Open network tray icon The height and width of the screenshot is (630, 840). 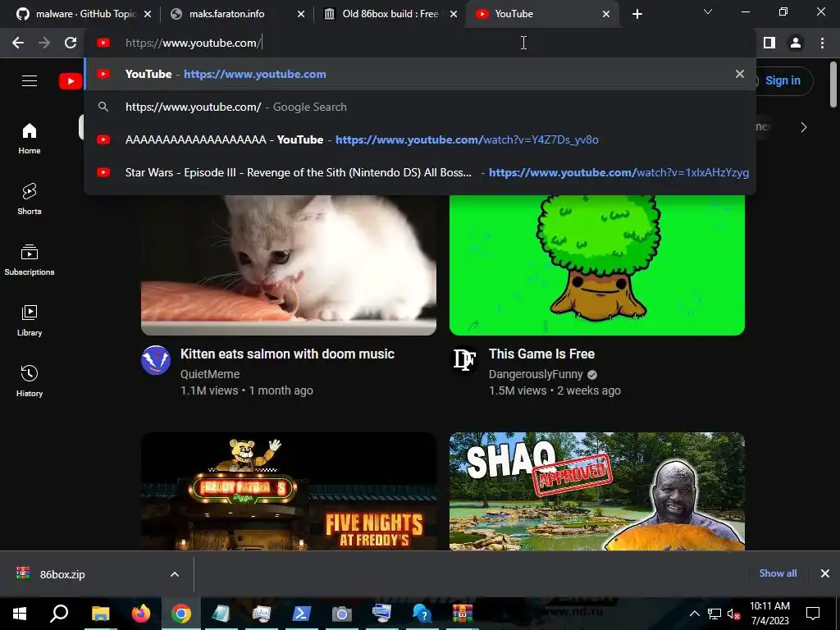[x=714, y=614]
